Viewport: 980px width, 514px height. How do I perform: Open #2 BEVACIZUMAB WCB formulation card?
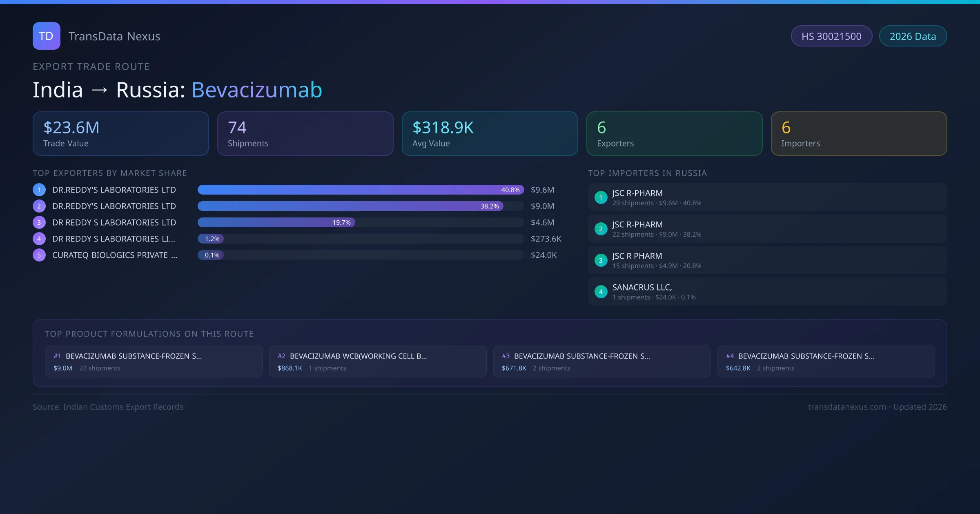pyautogui.click(x=378, y=361)
